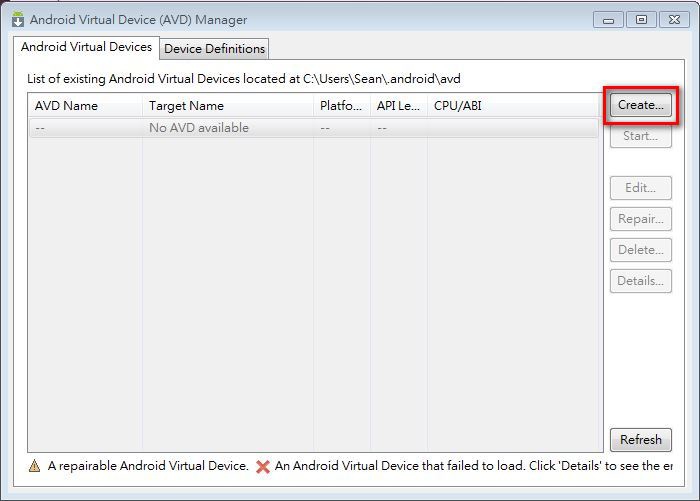Click the Android AVD Manager title icon

pyautogui.click(x=17, y=19)
